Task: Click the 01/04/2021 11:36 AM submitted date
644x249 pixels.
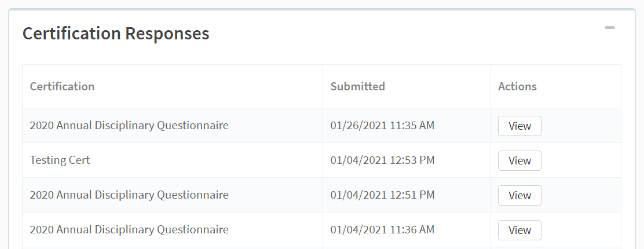Action: 382,229
